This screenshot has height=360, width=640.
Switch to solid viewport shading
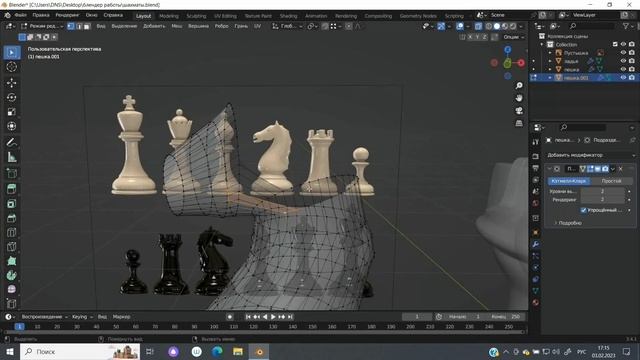pyautogui.click(x=497, y=26)
